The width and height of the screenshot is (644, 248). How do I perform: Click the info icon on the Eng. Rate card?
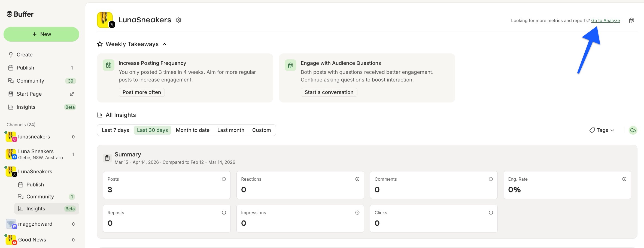coord(624,179)
